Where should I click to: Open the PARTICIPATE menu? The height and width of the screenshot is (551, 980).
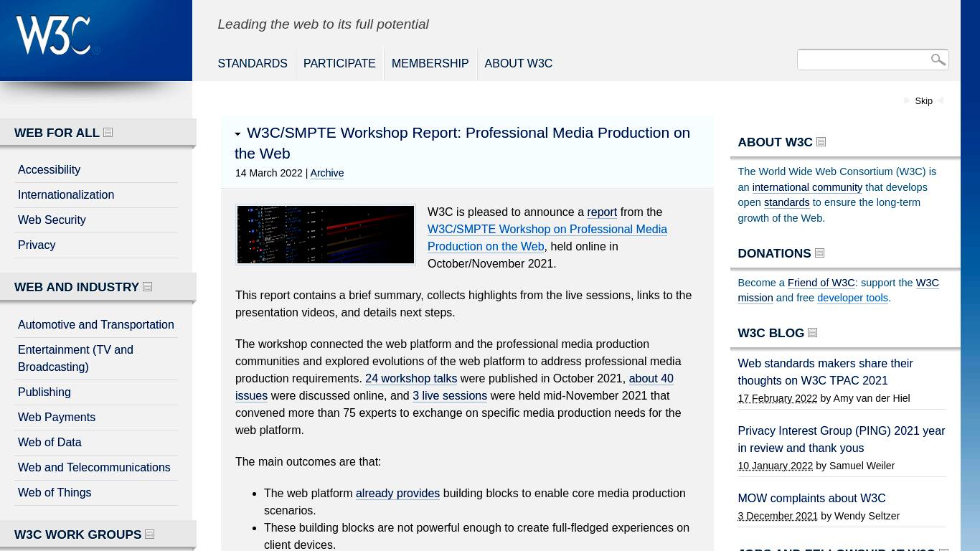339,63
